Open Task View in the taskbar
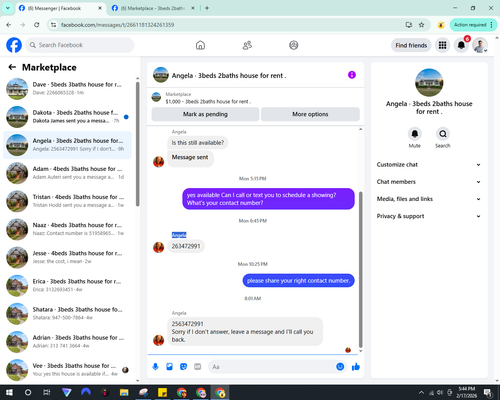Viewport: 500px width, 400px height. point(47,392)
